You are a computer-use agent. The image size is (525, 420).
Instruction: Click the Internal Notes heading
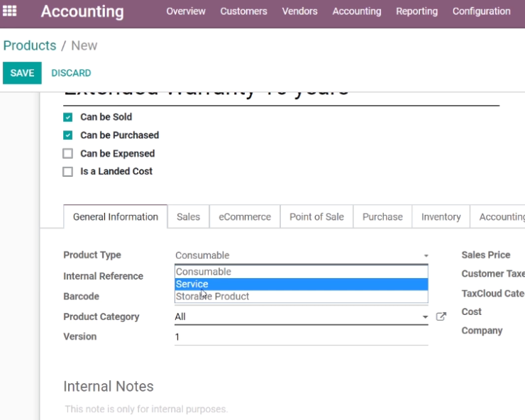coord(109,387)
